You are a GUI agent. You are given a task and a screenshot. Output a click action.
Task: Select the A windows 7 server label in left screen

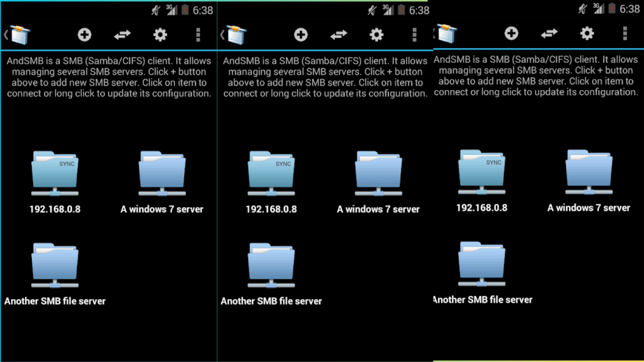[x=162, y=209]
